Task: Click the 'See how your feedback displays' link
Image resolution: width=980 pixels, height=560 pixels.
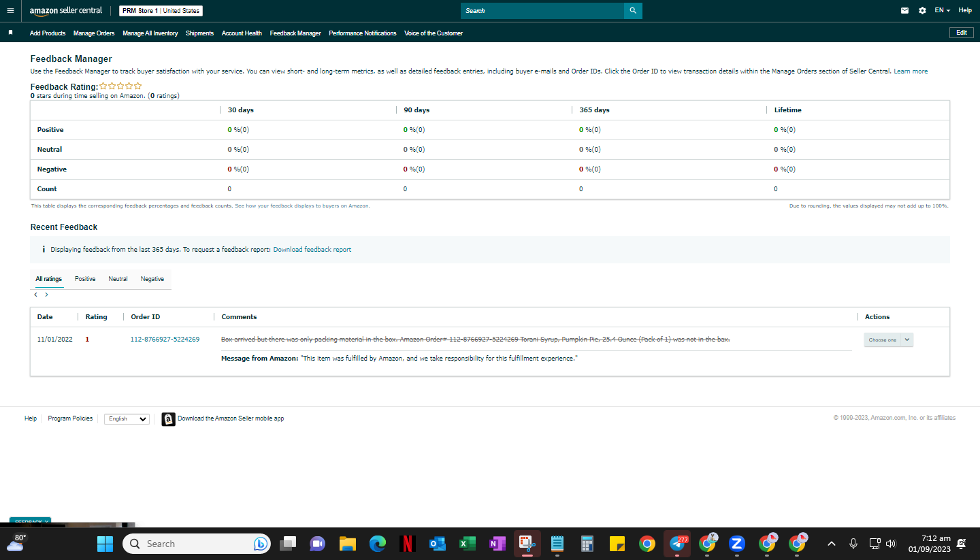Action: (x=302, y=205)
